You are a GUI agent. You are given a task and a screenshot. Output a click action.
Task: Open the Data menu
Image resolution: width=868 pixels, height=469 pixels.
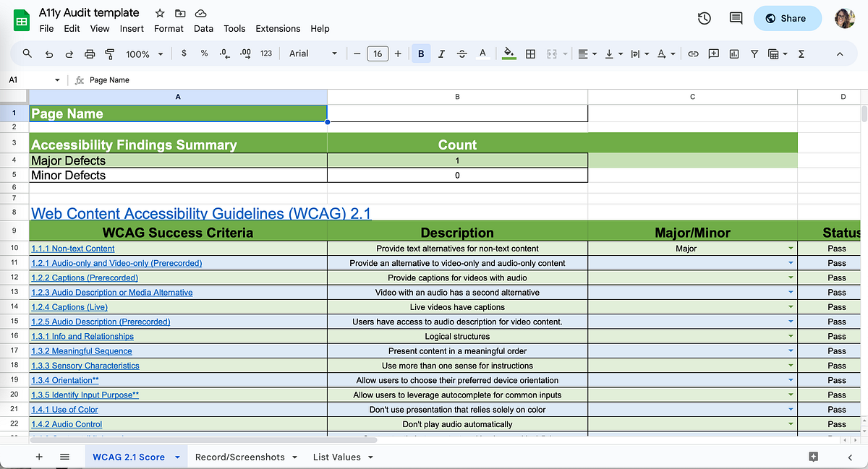pos(203,29)
